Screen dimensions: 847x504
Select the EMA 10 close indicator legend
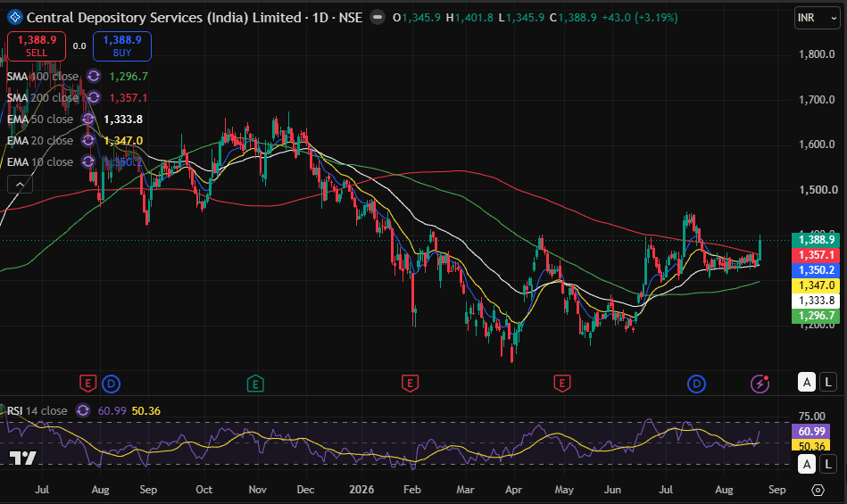coord(40,161)
